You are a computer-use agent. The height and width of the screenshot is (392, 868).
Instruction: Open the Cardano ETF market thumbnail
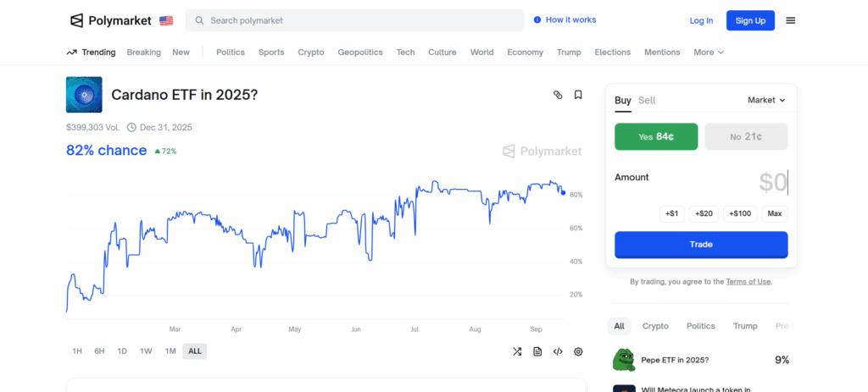[x=84, y=95]
